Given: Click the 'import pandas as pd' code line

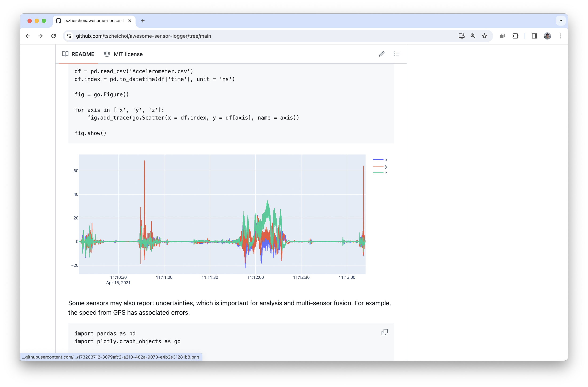Looking at the screenshot, I should (x=105, y=334).
